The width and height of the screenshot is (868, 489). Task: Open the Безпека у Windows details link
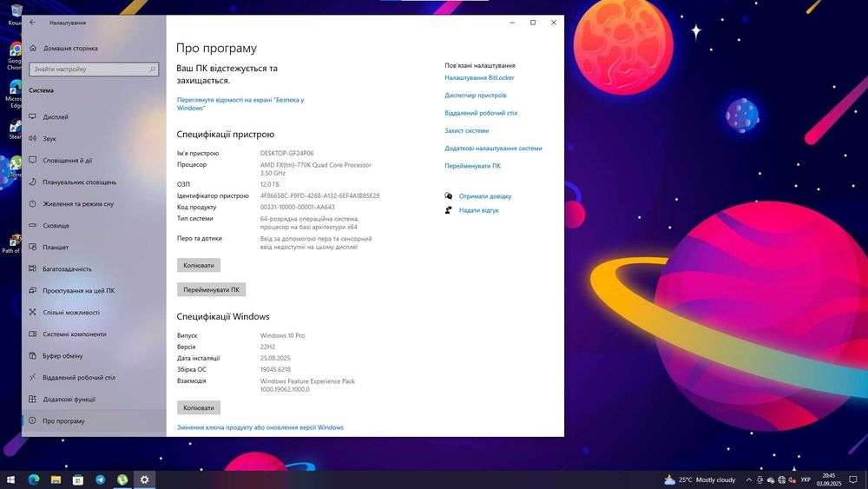(240, 103)
